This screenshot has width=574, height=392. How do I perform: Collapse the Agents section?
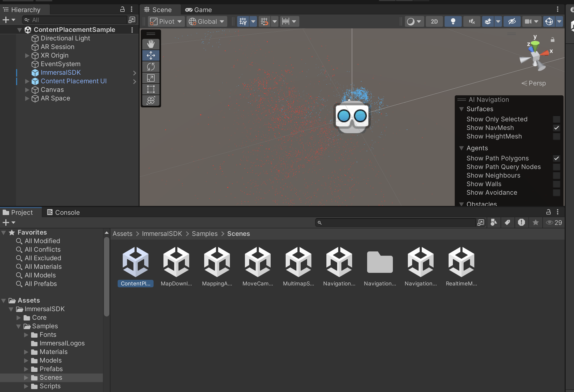pyautogui.click(x=461, y=148)
